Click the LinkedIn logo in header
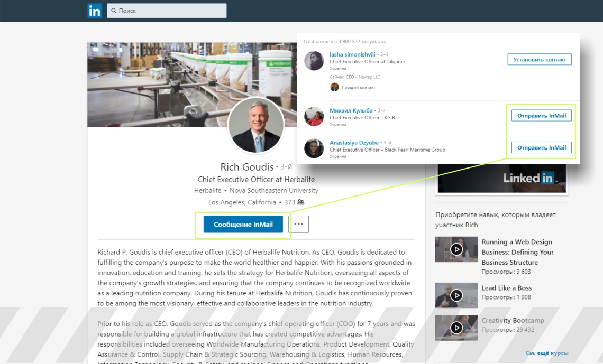 pos(95,11)
